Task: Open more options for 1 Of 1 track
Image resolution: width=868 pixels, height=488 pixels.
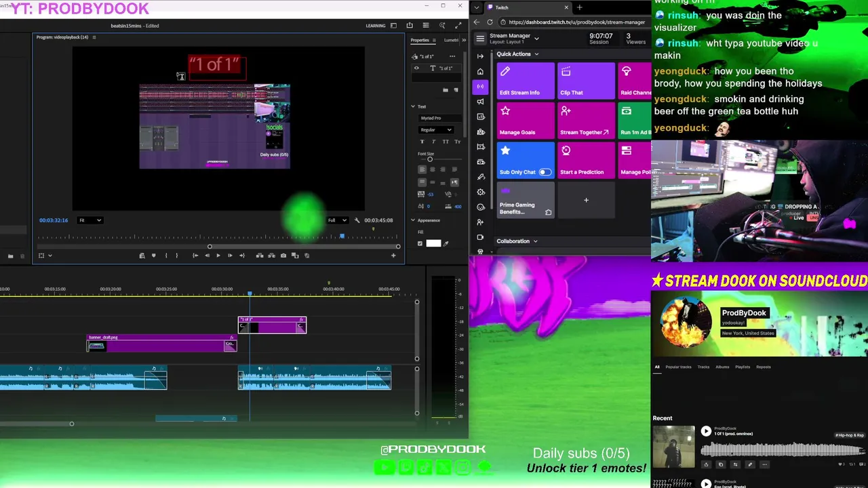Action: 764,464
